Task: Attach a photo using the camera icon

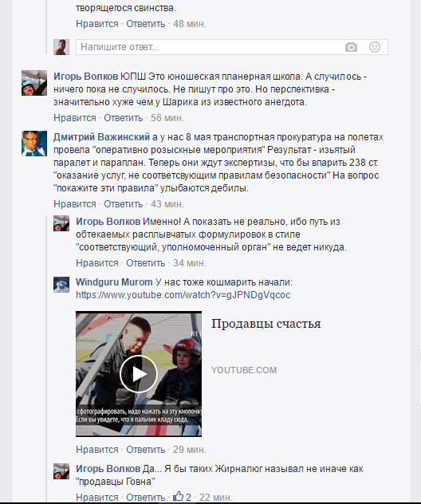Action: pos(351,47)
